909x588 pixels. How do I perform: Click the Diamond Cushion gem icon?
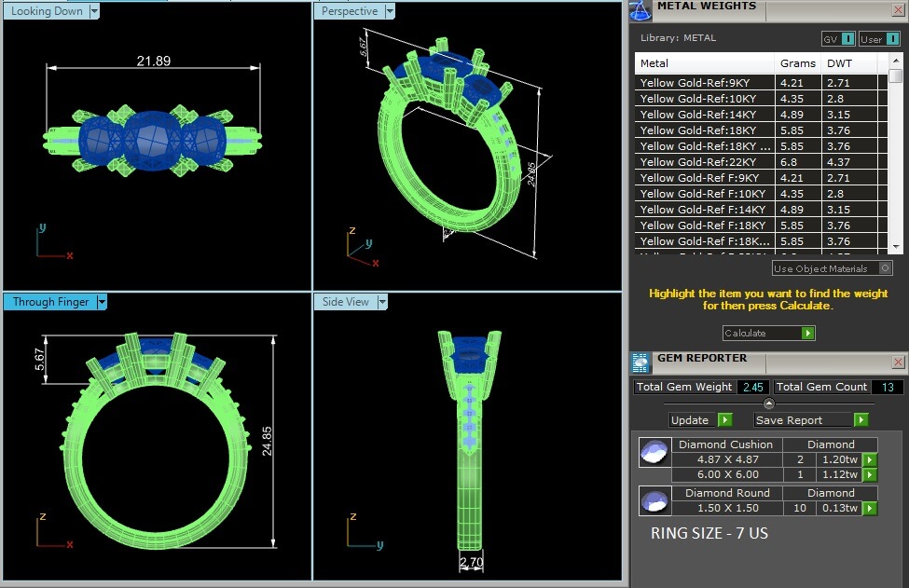[654, 453]
